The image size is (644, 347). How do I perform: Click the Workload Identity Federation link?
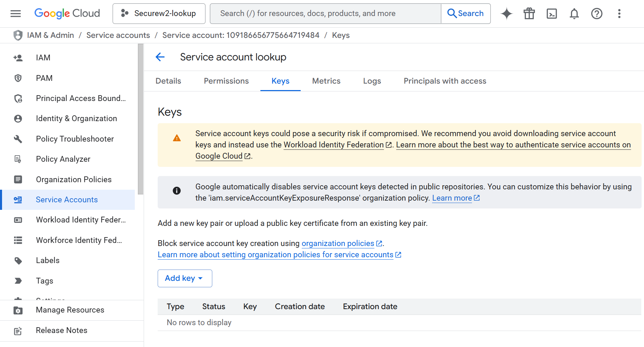click(x=333, y=145)
